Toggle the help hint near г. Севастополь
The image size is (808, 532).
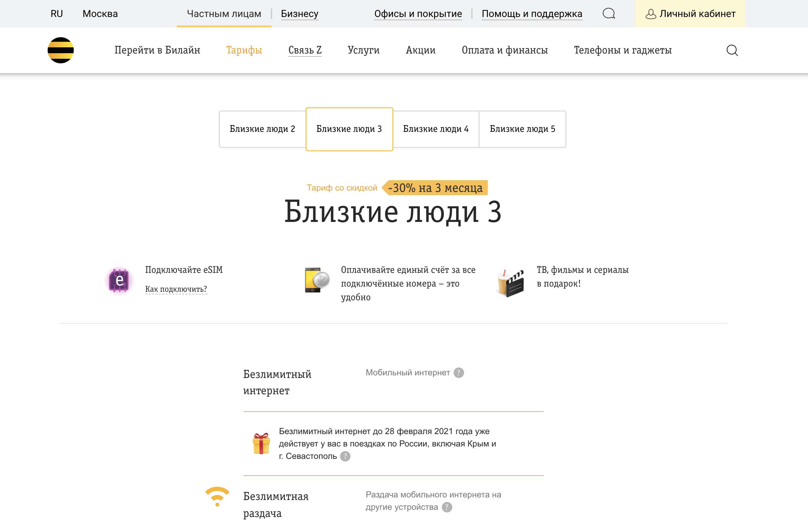tap(346, 456)
